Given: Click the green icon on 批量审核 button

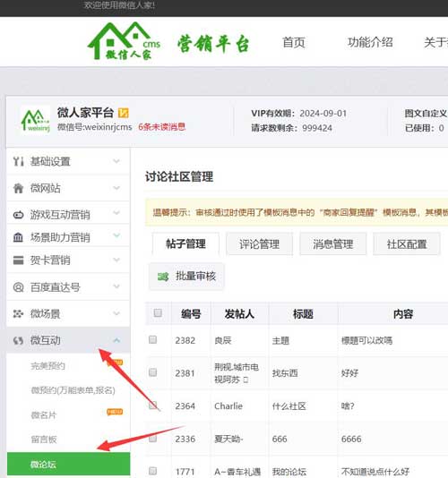Looking at the screenshot, I should (163, 277).
